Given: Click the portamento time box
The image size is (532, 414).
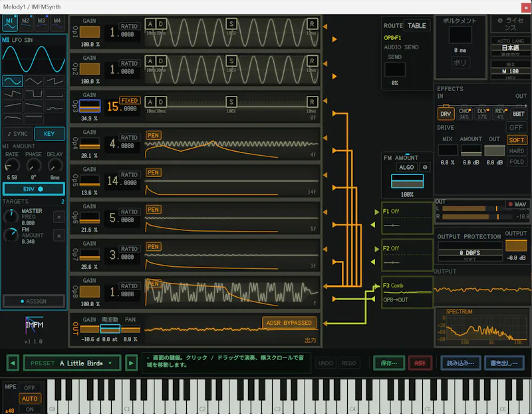Looking at the screenshot, I should click(x=460, y=35).
